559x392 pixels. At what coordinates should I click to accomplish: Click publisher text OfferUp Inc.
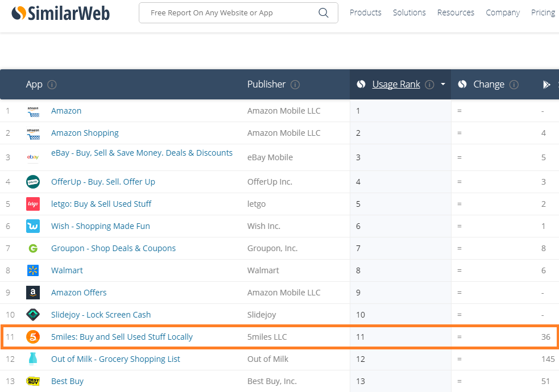pos(270,182)
